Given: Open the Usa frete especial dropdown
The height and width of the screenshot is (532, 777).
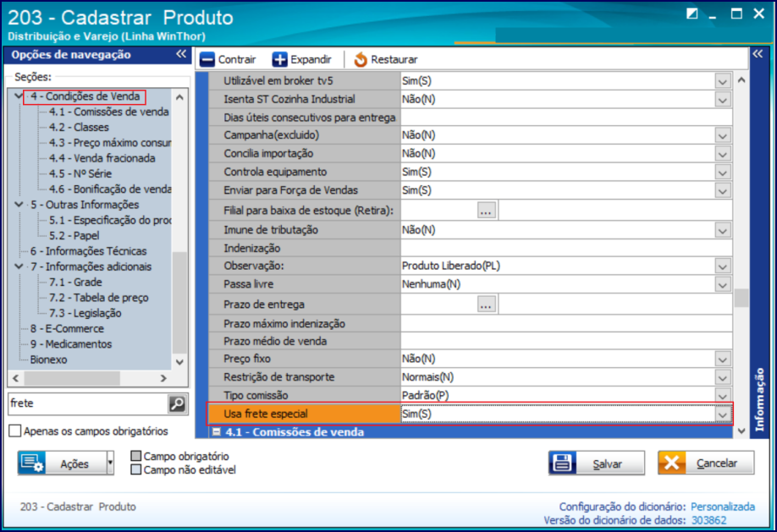Looking at the screenshot, I should (723, 414).
